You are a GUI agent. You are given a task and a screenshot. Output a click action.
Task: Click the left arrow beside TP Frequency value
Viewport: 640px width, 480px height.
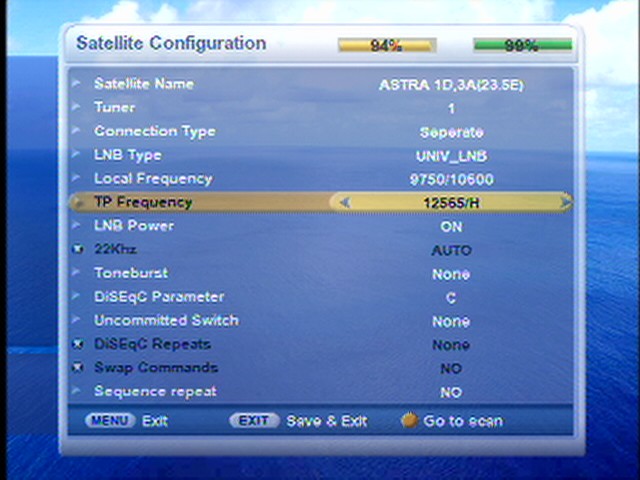(x=345, y=202)
